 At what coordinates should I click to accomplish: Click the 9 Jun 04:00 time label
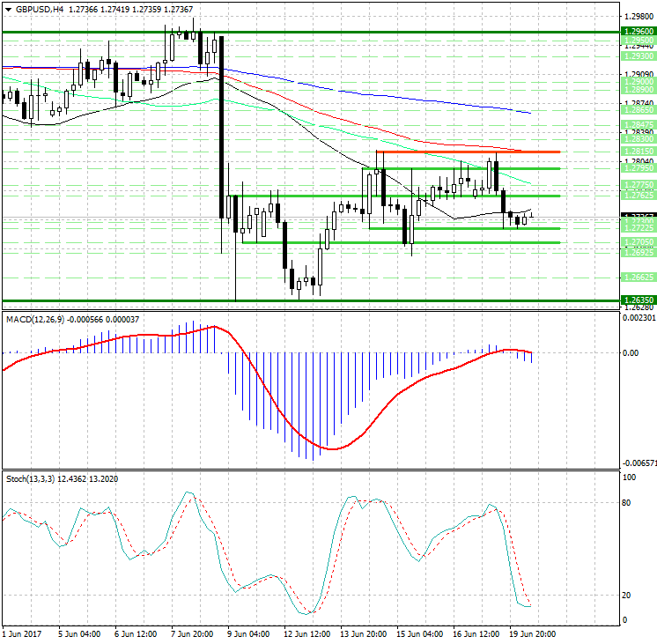248,633
